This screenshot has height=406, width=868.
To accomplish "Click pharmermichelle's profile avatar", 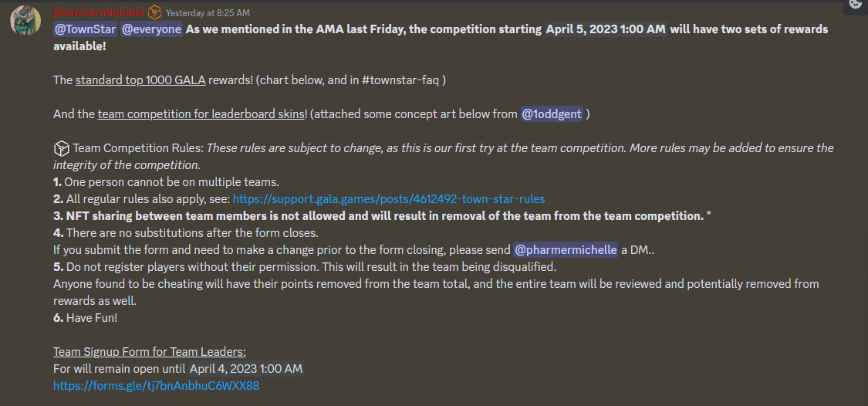I will (x=25, y=21).
